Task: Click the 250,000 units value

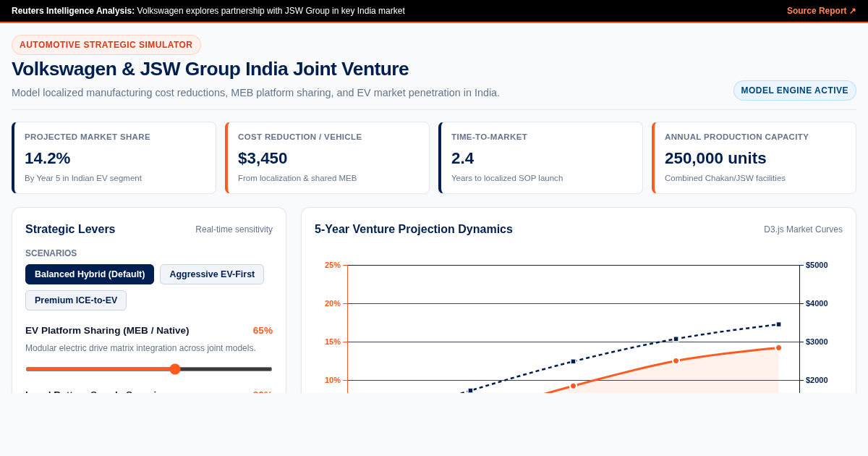Action: [715, 158]
